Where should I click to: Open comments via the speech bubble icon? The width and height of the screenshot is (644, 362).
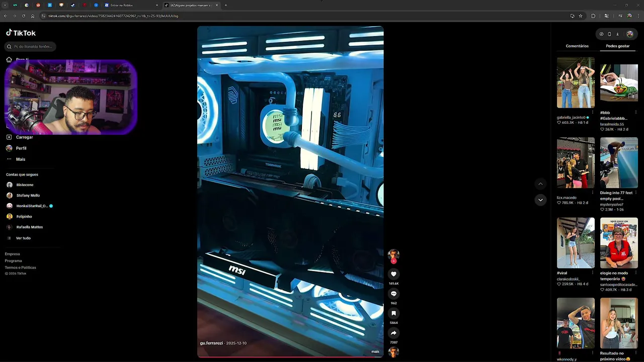(x=393, y=294)
